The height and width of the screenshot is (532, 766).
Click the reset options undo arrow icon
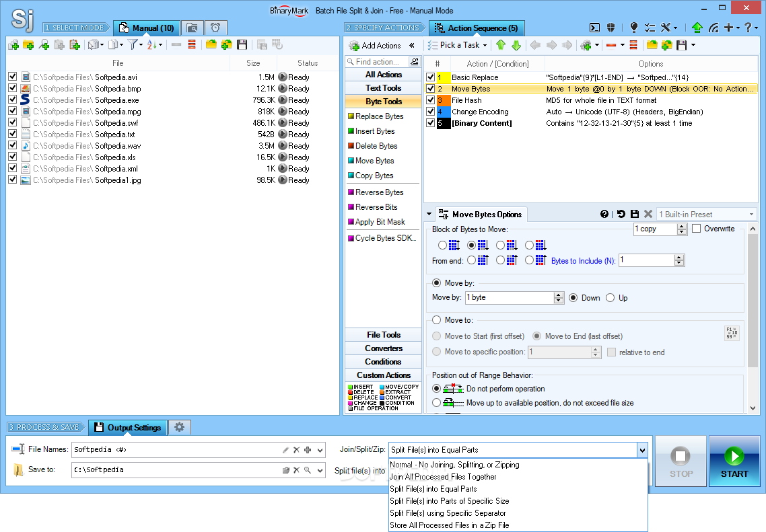621,214
